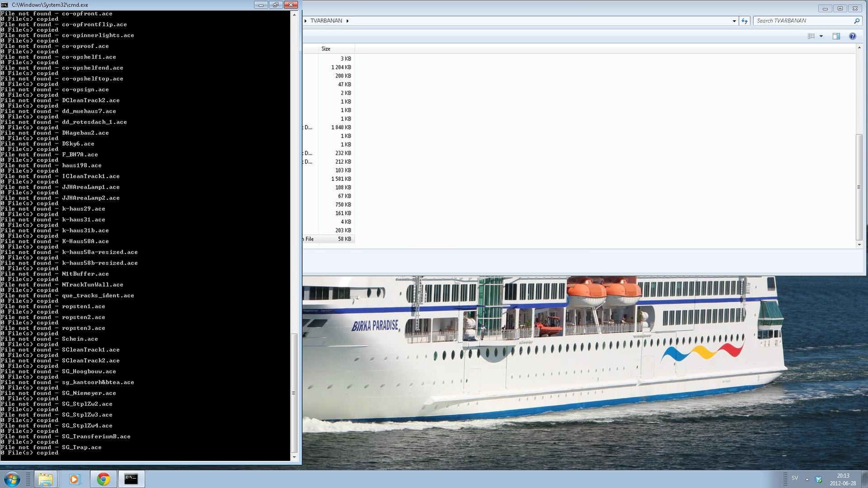Viewport: 868px width, 488px height.
Task: Show hidden system tray icons
Action: pyautogui.click(x=807, y=479)
